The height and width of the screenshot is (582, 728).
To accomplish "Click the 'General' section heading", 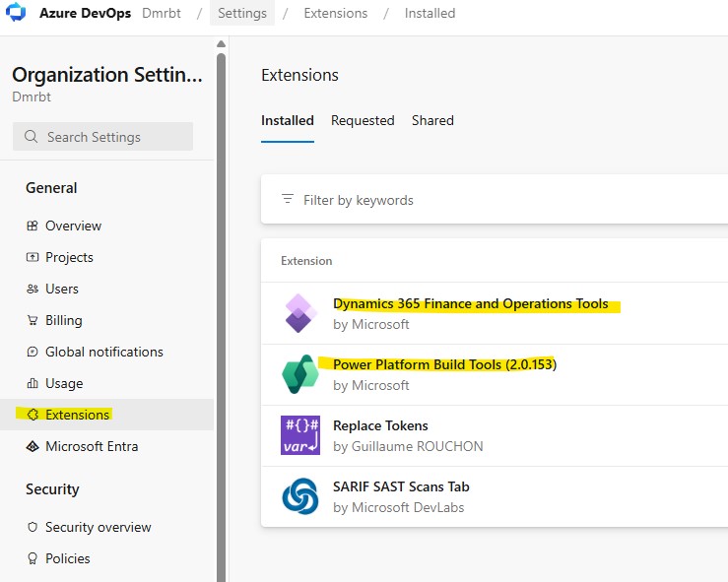I will pos(51,188).
